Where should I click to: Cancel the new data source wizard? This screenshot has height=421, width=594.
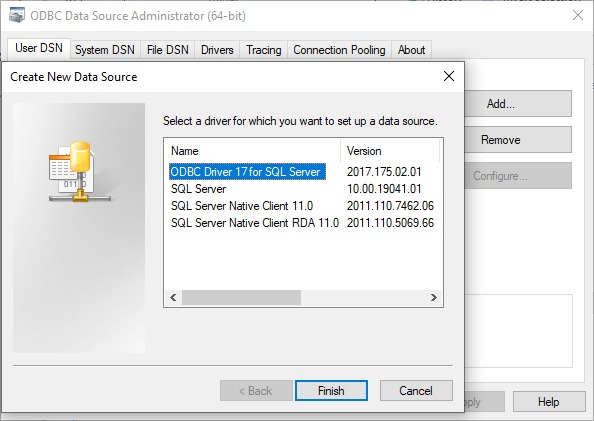pos(416,391)
